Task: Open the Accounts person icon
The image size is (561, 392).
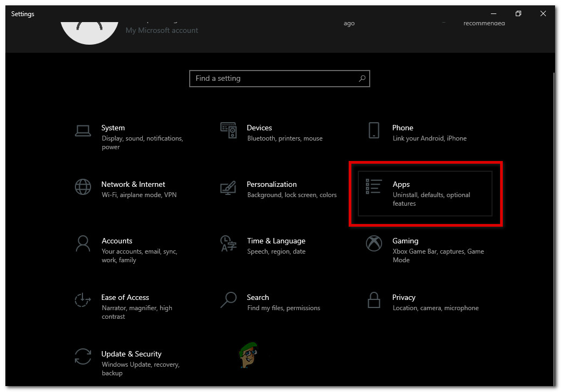Action: [82, 244]
